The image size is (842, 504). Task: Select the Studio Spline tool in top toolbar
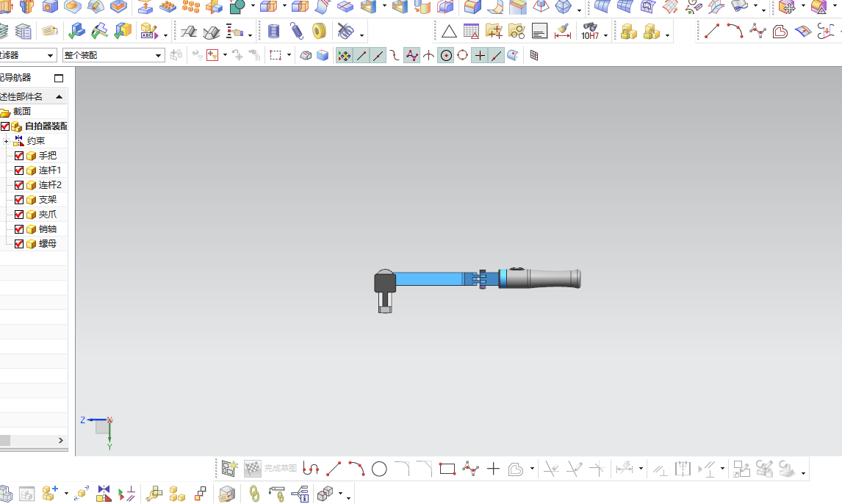tap(758, 31)
